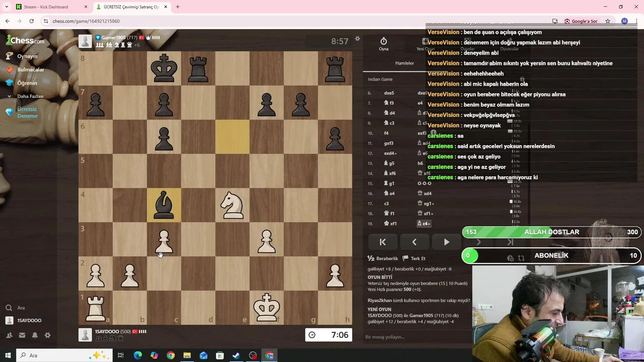Reload the chess.com page
Screen dimensions: 644x362
31,21
